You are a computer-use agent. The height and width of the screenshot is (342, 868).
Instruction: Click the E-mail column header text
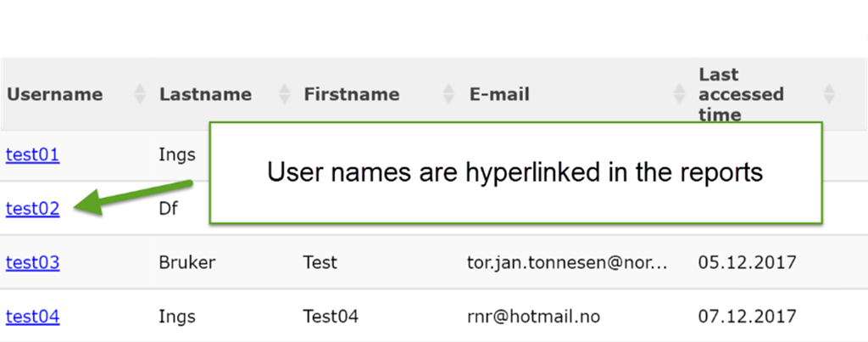(x=499, y=95)
